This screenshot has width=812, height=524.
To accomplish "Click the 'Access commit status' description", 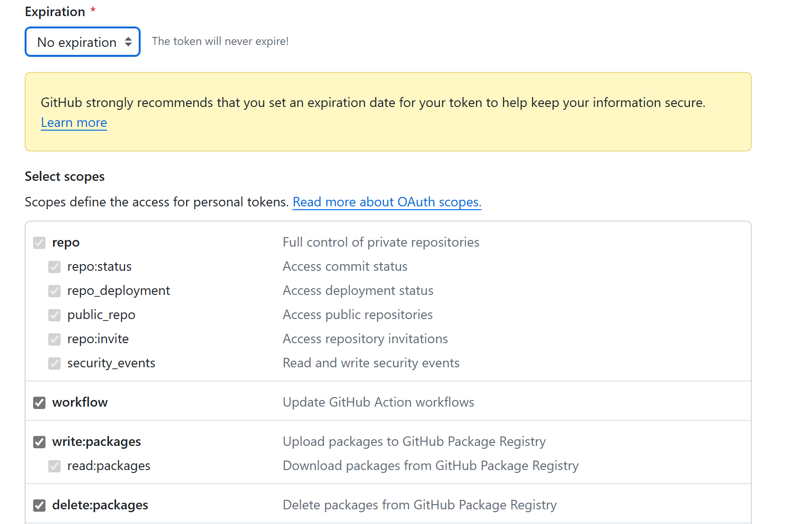I will point(345,266).
